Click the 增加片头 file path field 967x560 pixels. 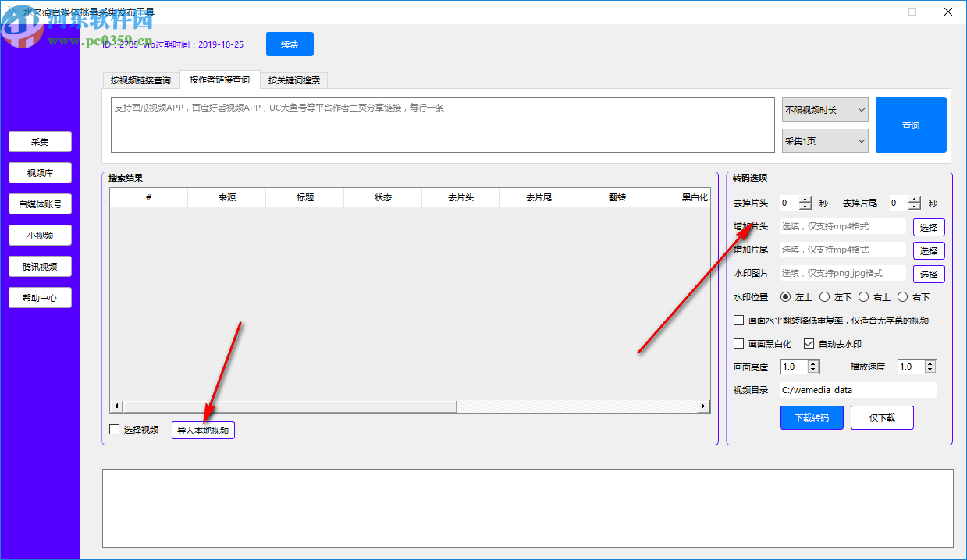tap(843, 227)
